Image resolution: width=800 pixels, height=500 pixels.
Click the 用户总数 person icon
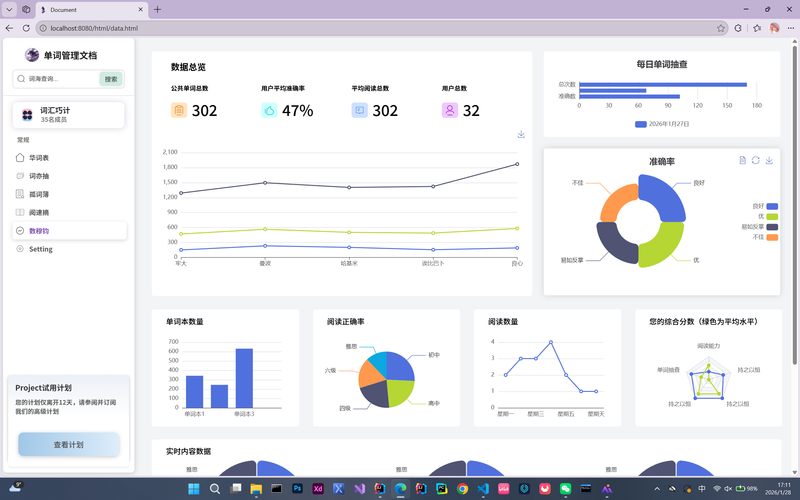click(449, 110)
